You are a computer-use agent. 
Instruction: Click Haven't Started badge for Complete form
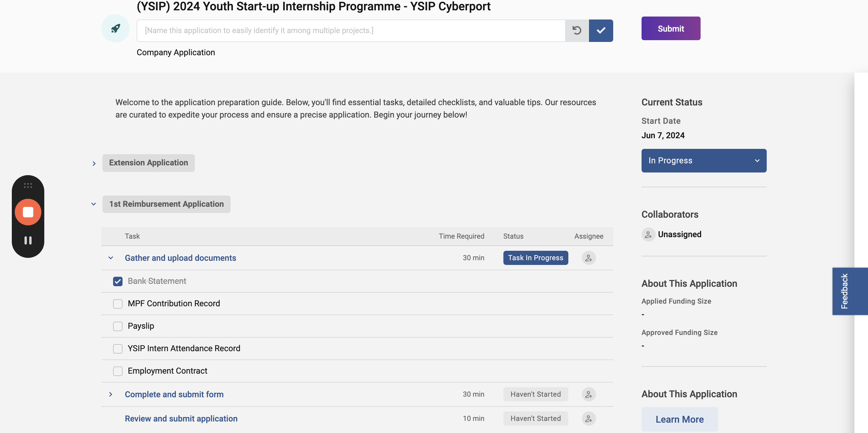click(536, 394)
